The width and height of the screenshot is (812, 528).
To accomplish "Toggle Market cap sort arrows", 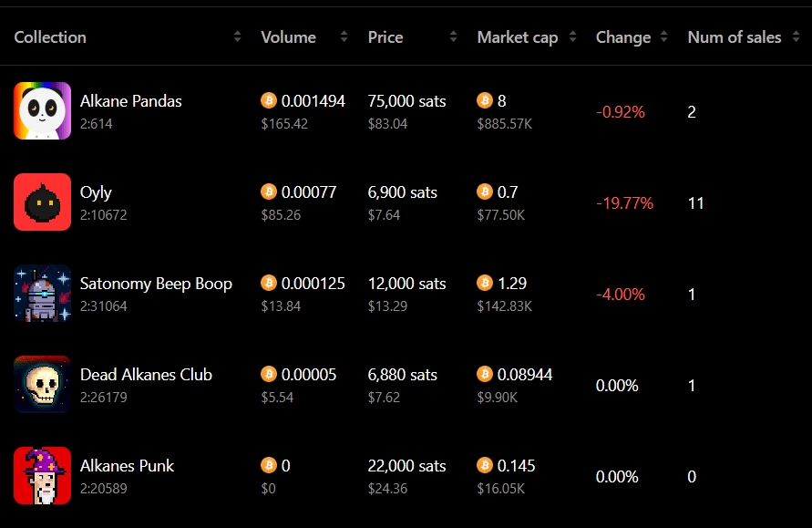I will [572, 36].
